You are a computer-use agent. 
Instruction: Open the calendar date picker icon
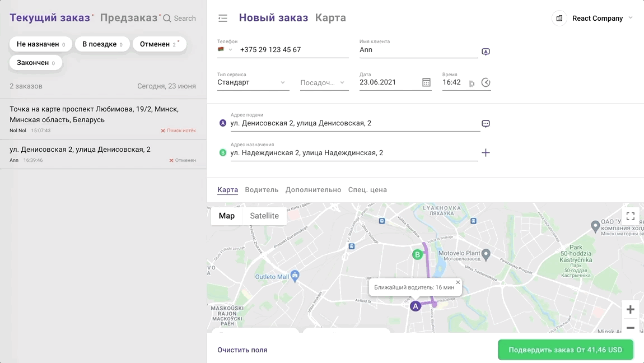(x=426, y=82)
